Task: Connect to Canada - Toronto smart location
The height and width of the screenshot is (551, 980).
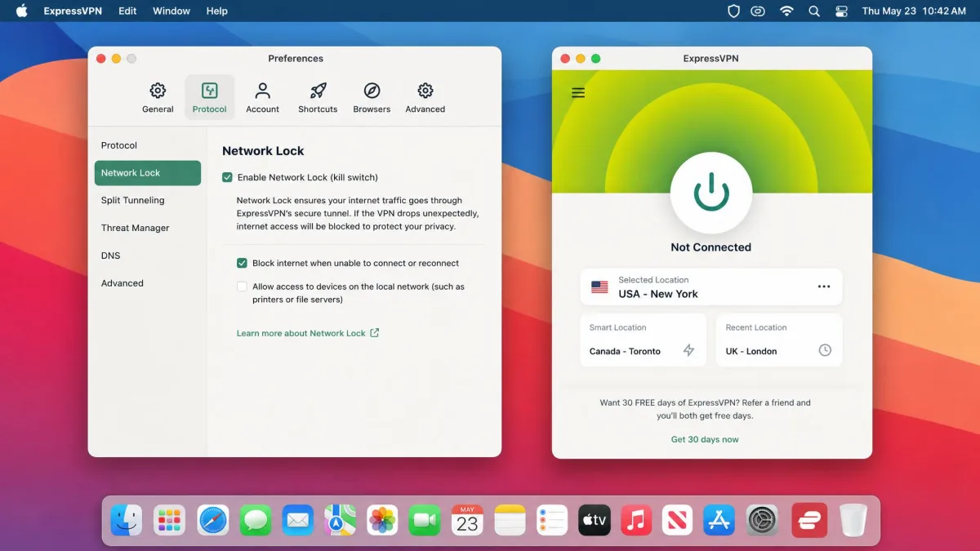Action: click(643, 340)
